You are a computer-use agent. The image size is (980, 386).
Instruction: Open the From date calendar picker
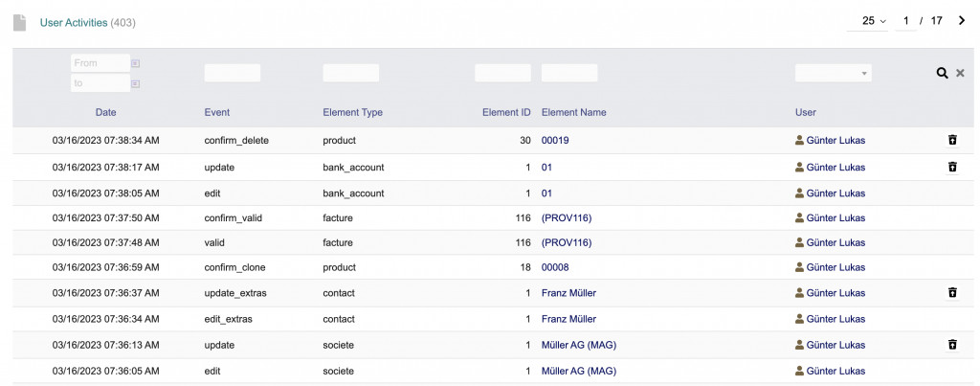pos(135,63)
